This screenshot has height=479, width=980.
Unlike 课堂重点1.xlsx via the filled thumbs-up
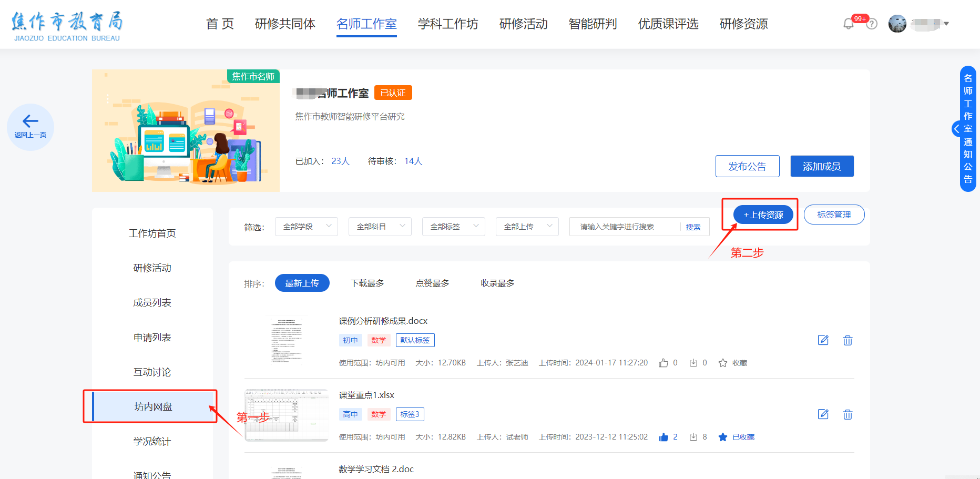tap(663, 437)
